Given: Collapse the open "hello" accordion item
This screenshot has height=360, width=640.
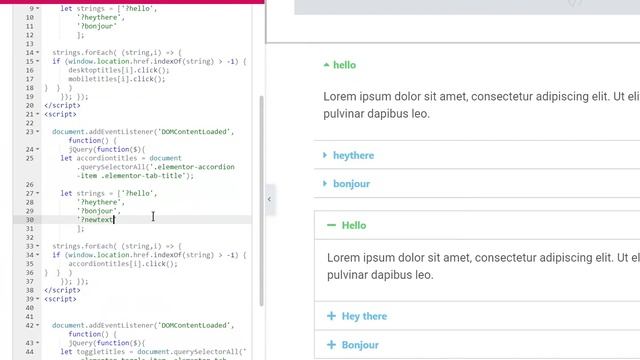Looking at the screenshot, I should [344, 65].
